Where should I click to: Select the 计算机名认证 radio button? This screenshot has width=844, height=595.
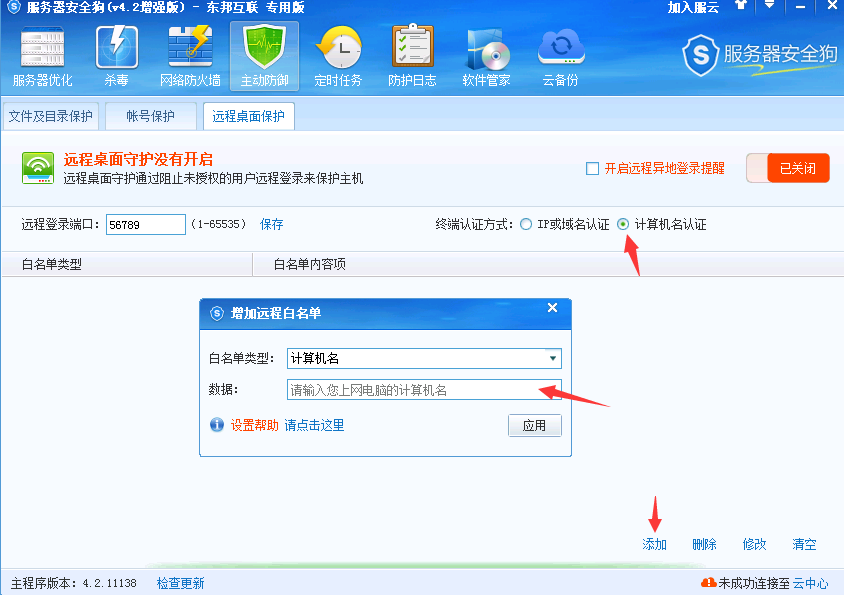click(623, 225)
